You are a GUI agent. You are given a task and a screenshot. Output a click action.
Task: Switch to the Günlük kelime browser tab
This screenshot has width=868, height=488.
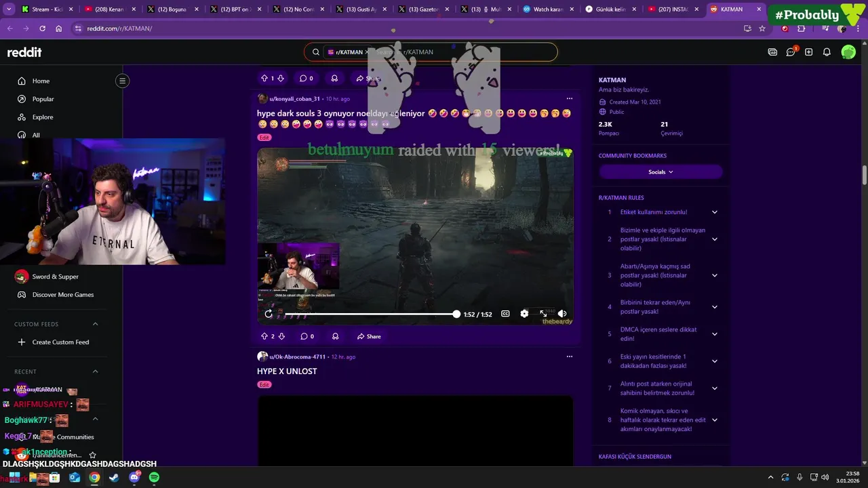[610, 9]
